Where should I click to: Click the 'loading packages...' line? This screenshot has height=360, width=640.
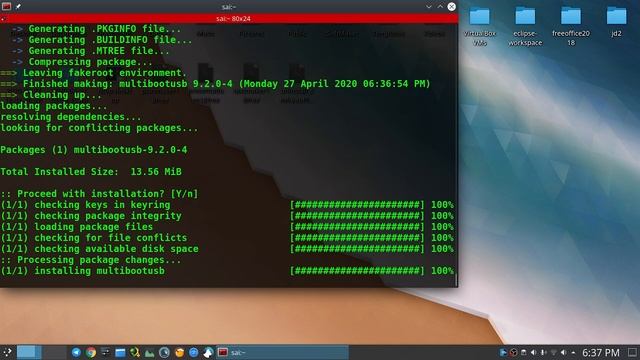pos(54,106)
